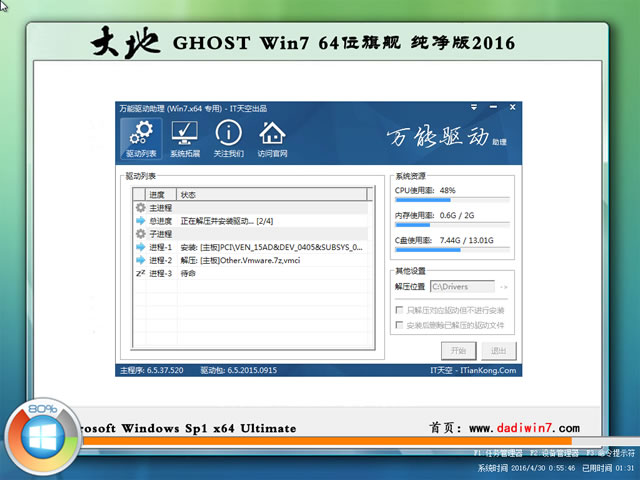Open the 驱动列表 driver list tab icon
640x480 pixels.
click(141, 139)
